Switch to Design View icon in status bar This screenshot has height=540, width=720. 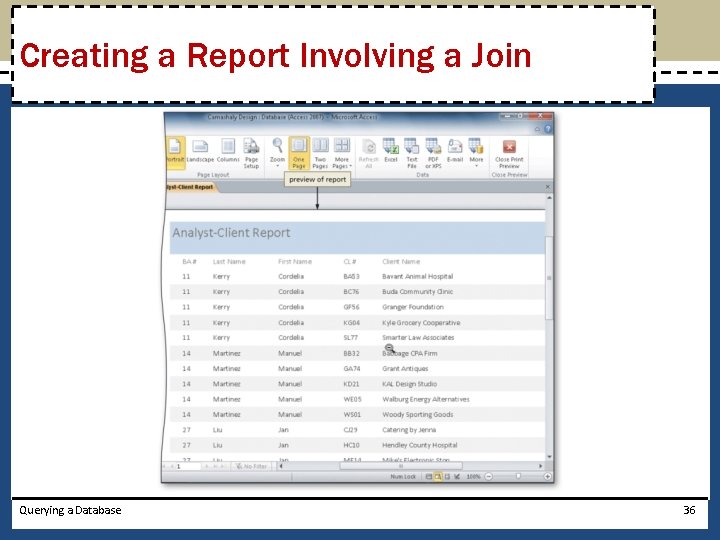[457, 477]
